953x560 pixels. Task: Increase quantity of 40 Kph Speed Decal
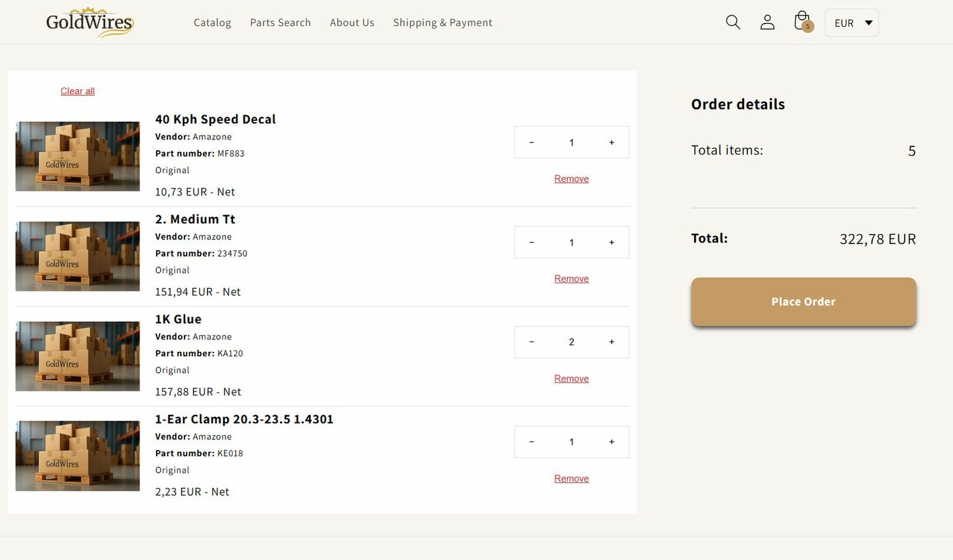(x=611, y=143)
